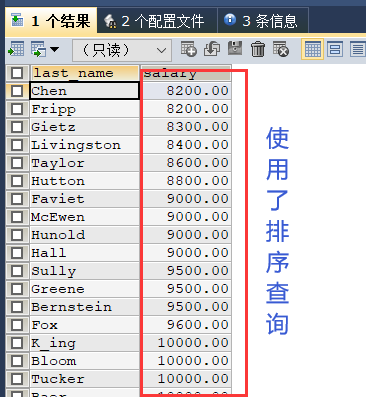Click the duplicate row icon
The image size is (366, 397).
[212, 49]
